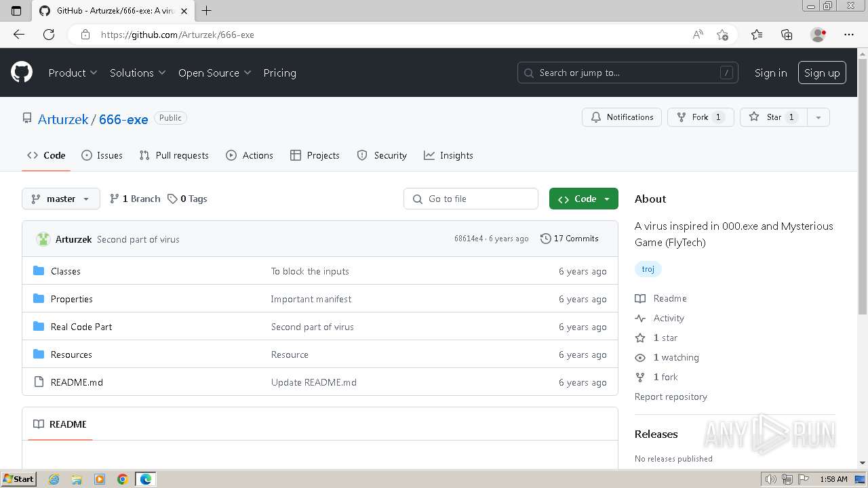
Task: Open the Real Code Part folder
Action: click(81, 327)
